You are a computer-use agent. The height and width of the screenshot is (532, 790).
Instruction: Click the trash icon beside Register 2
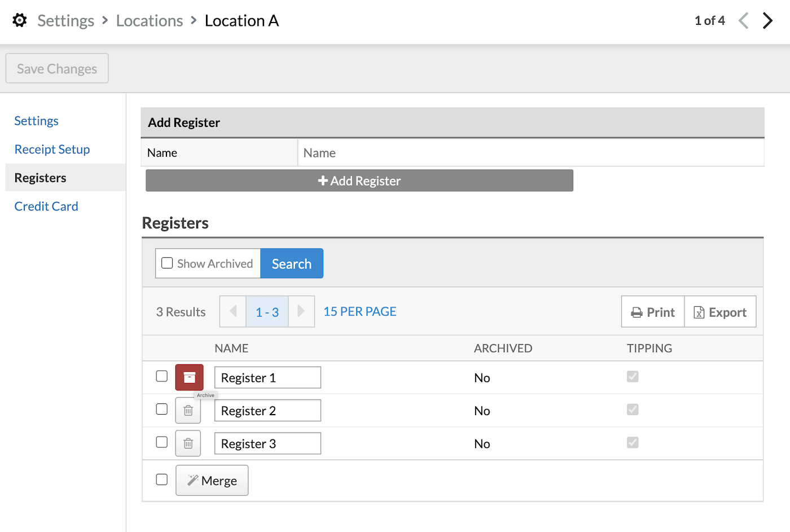[x=188, y=411]
